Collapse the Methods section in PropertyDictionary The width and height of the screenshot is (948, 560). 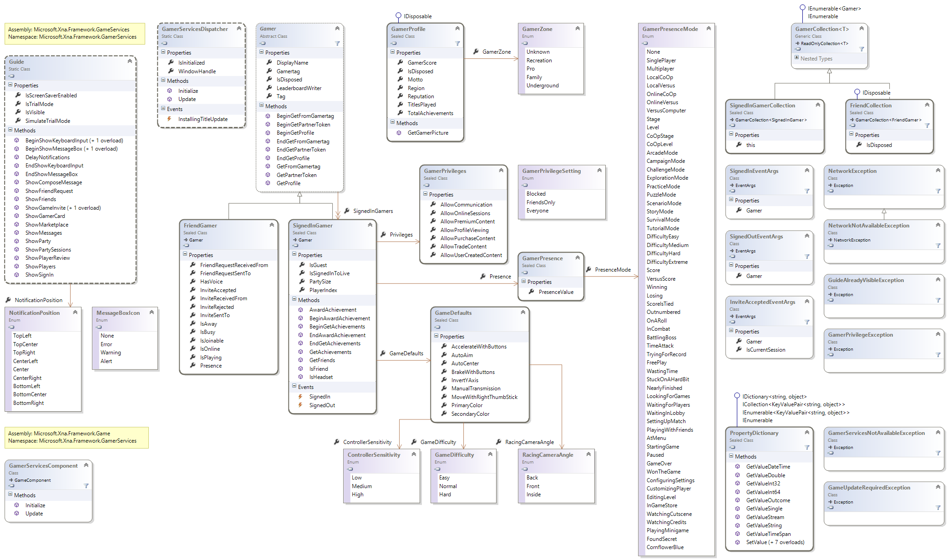731,456
